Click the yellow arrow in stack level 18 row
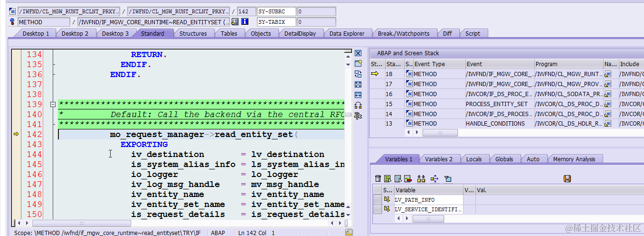 [375, 74]
